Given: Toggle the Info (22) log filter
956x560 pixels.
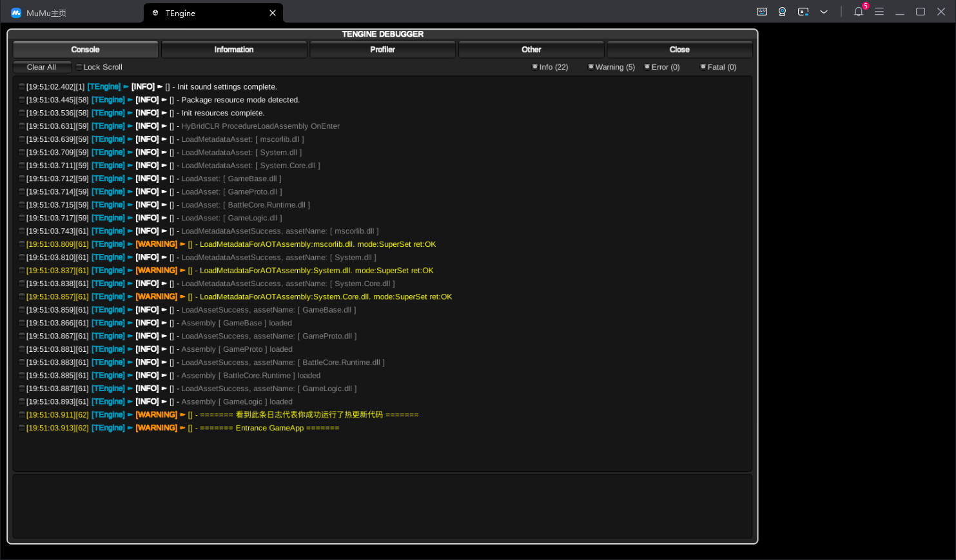Looking at the screenshot, I should (550, 67).
